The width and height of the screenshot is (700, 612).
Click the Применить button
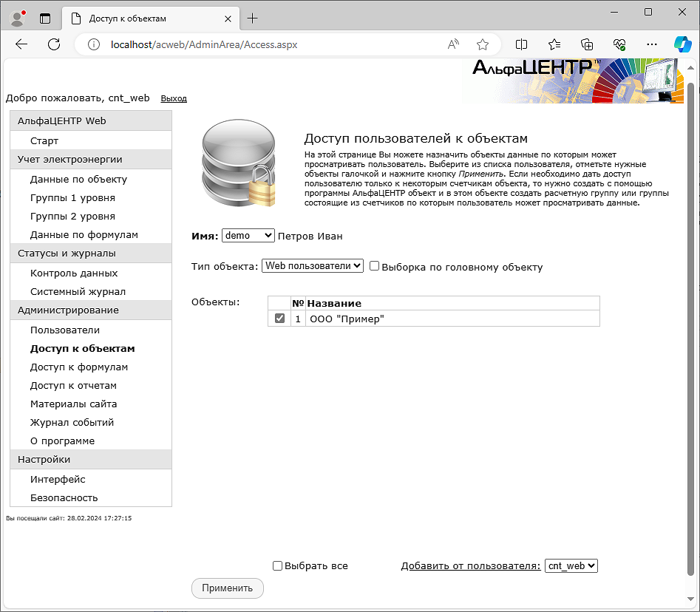pyautogui.click(x=227, y=588)
